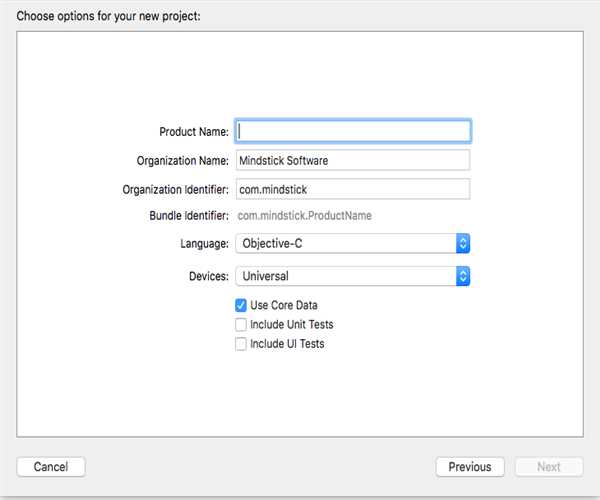Enable the Include UI Tests checkbox

[240, 344]
